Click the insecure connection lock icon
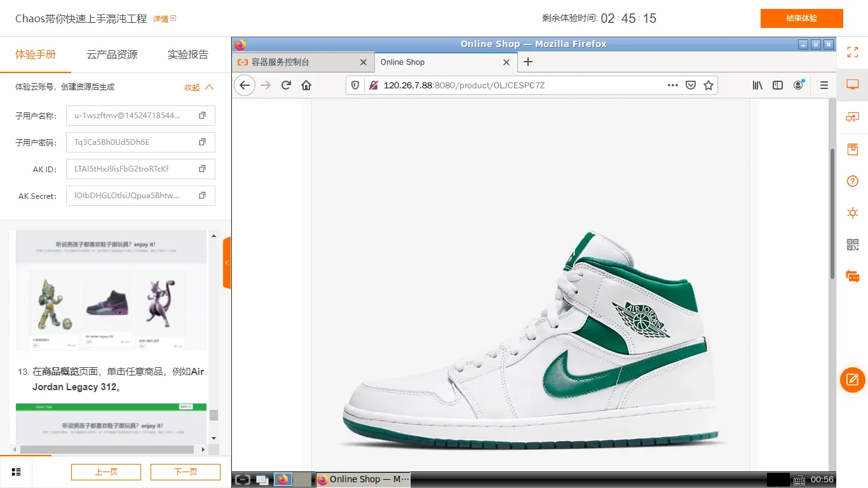Viewport: 868px width, 488px height. point(373,85)
